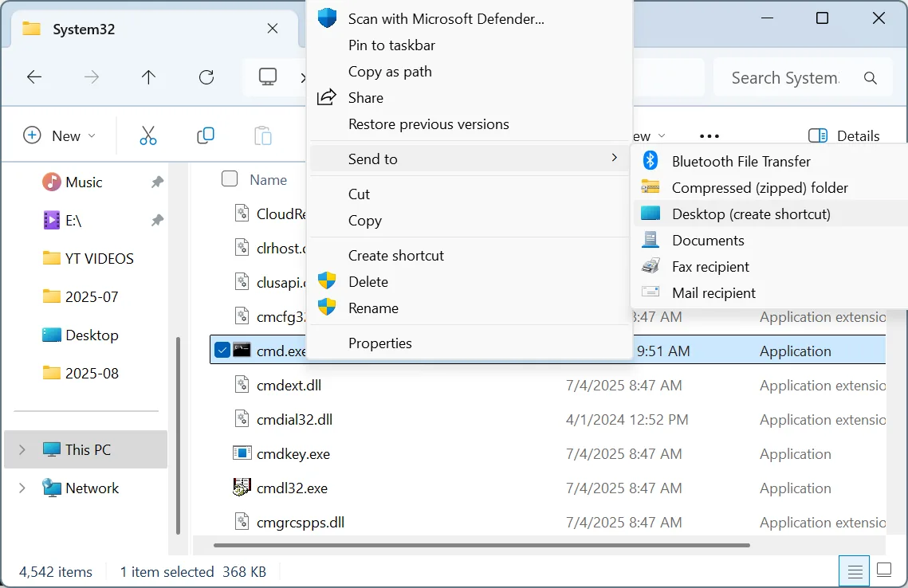Expand the This PC tree node
The width and height of the screenshot is (908, 588).
tap(22, 449)
